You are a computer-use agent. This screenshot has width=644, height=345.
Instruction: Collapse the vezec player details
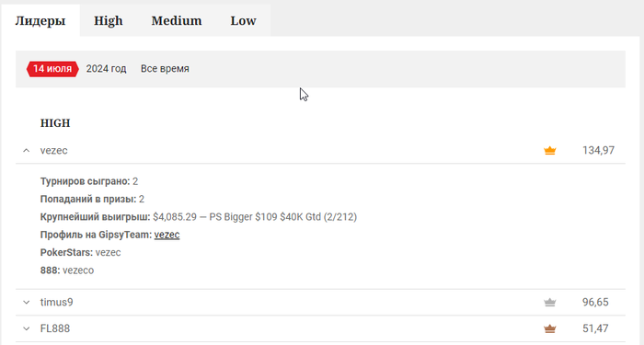[x=27, y=151]
